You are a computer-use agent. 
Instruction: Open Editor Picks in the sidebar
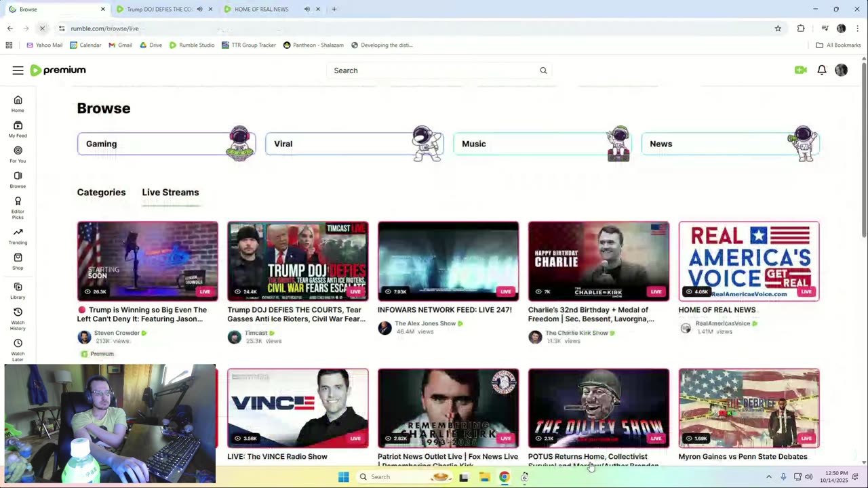[x=18, y=207]
